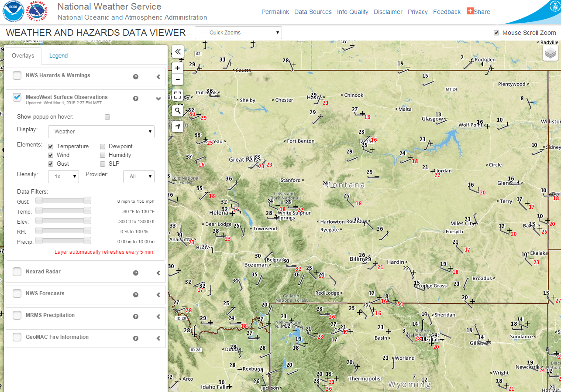Screen dimensions: 561x392
Task: Enable GeoMAC Fire Information overlay
Action: (17, 337)
